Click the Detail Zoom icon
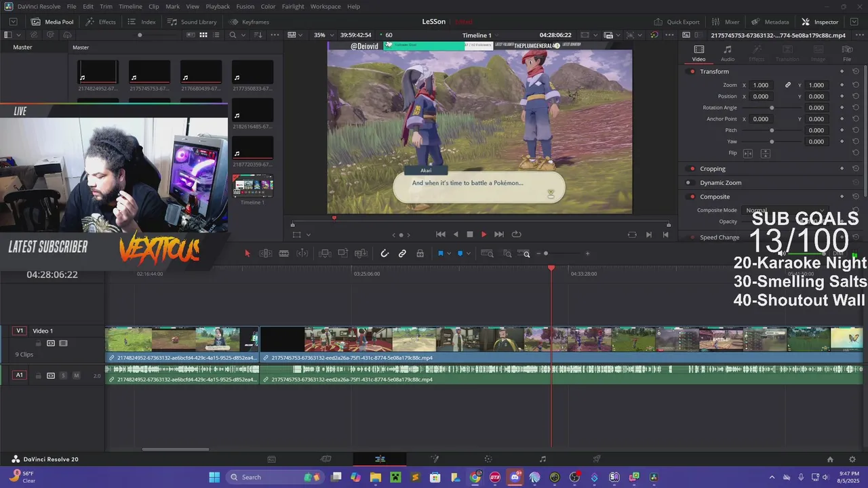 pyautogui.click(x=507, y=253)
